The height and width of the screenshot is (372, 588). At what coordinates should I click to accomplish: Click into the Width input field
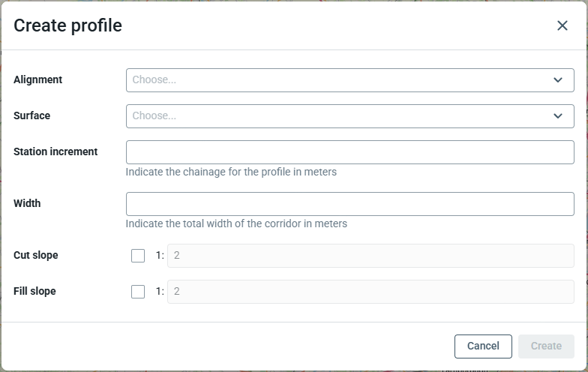[349, 204]
